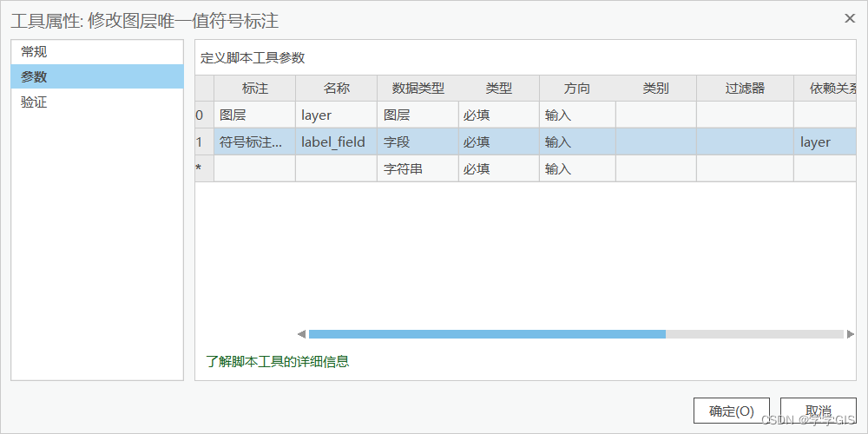This screenshot has height=434, width=868.
Task: Click the label_field name cell
Action: [336, 141]
